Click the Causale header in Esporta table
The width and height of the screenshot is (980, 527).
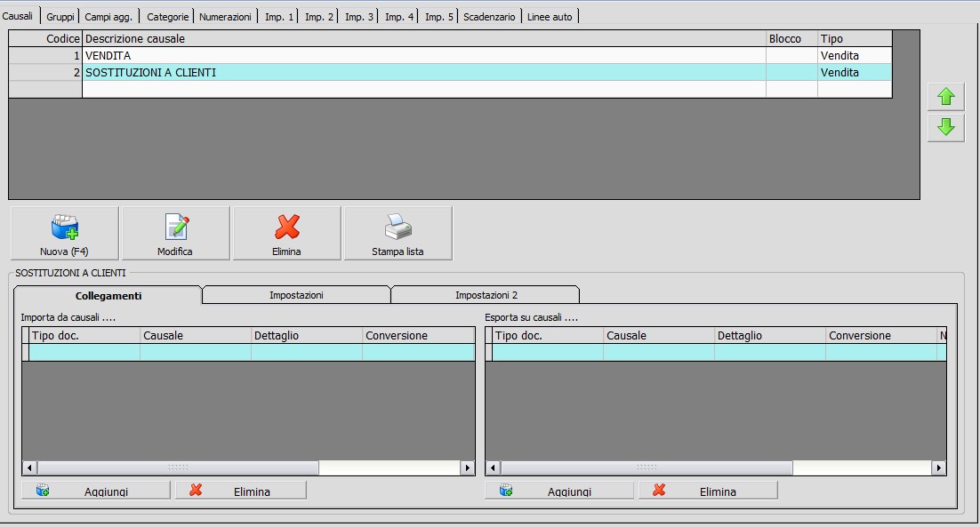tap(659, 335)
